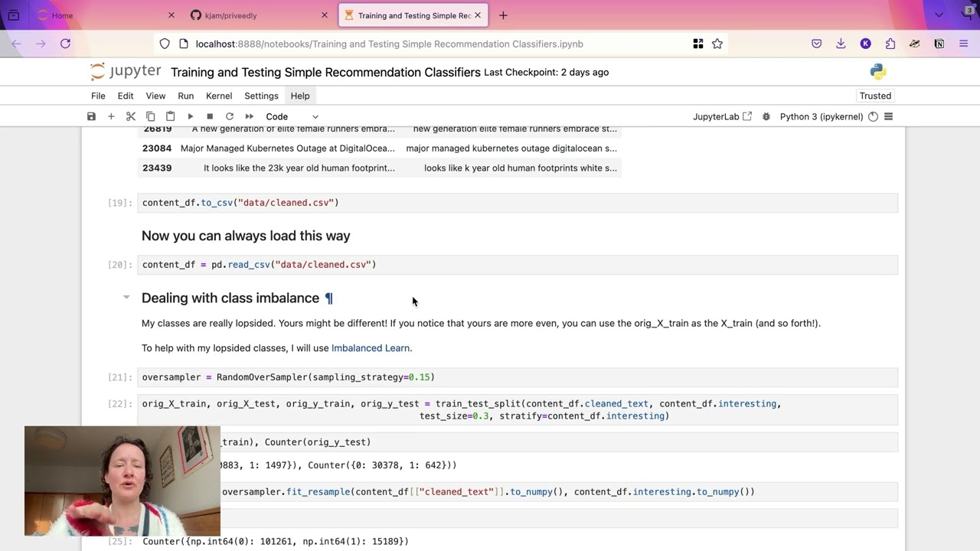Follow the Imbalanced Learn link
Image resolution: width=980 pixels, height=551 pixels.
pyautogui.click(x=371, y=348)
